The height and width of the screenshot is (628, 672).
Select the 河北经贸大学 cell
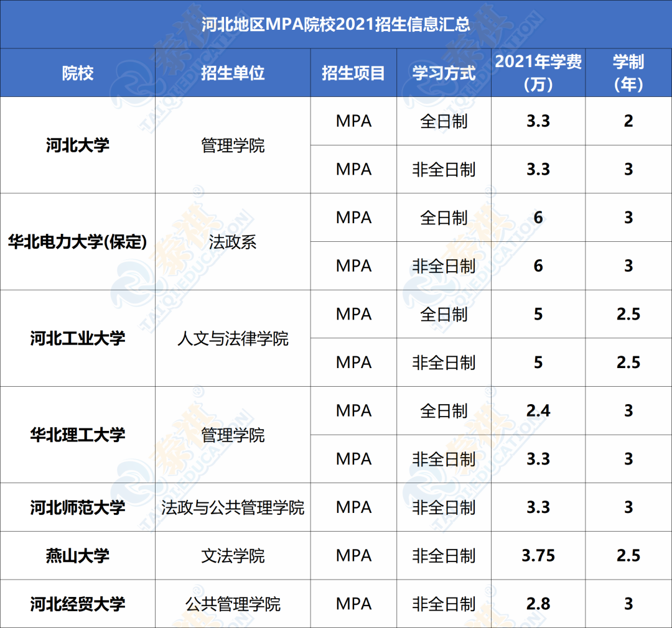78,604
